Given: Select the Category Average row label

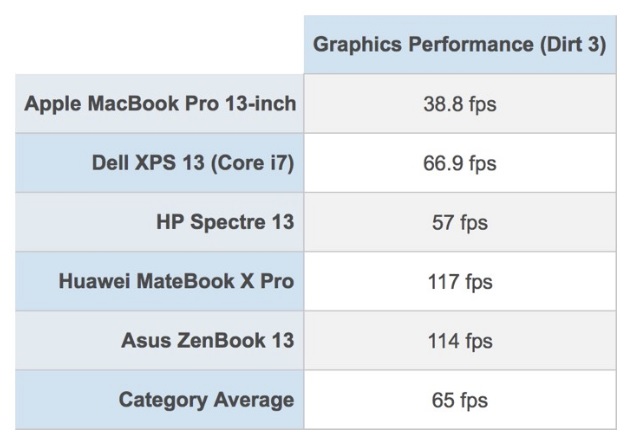Looking at the screenshot, I should coord(206,400).
